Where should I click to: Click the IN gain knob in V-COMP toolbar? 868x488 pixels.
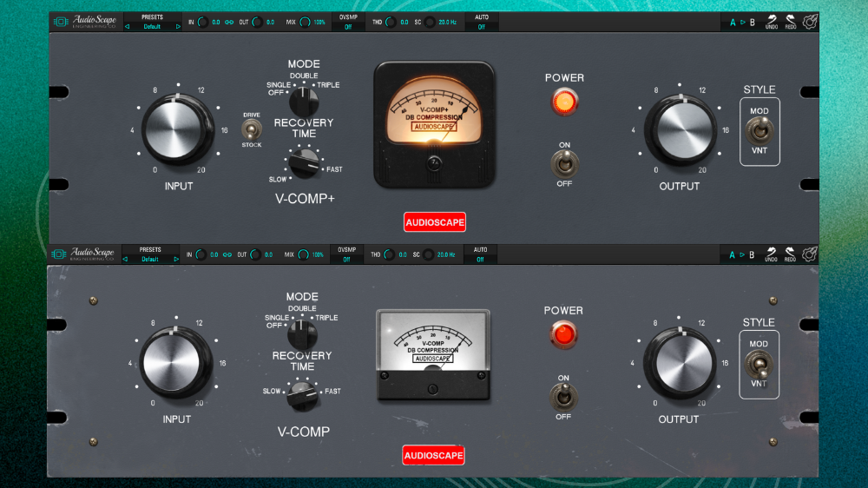[201, 254]
